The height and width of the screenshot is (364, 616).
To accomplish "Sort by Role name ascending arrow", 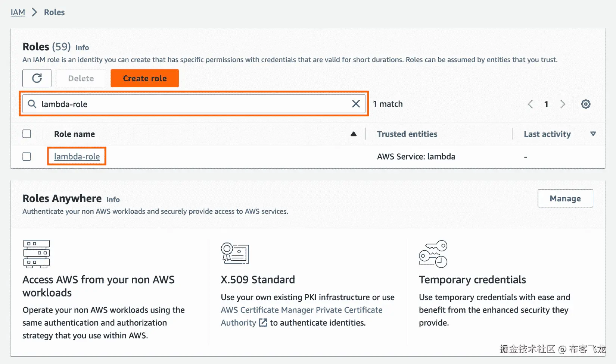I will click(x=354, y=134).
